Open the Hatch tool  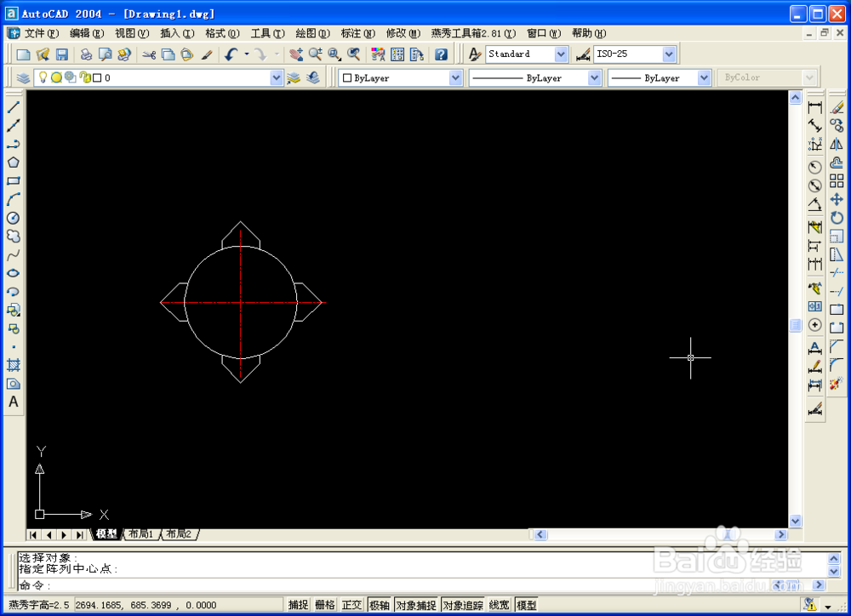coord(14,365)
